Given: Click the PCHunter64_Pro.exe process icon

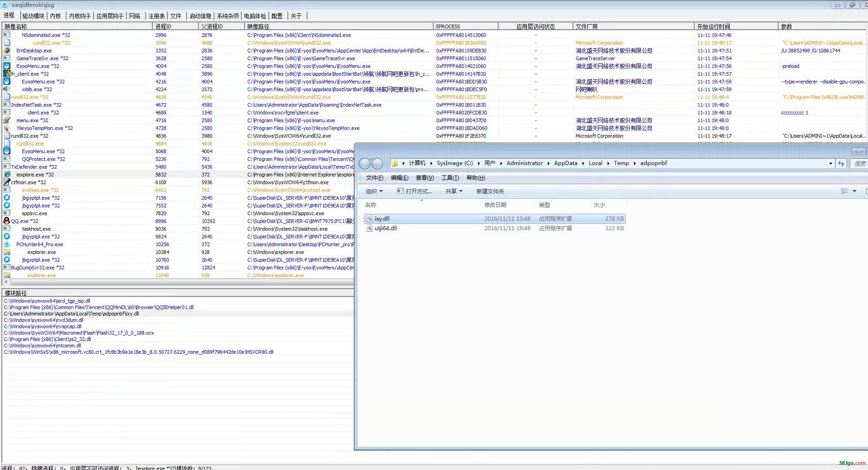Looking at the screenshot, I should 7,244.
